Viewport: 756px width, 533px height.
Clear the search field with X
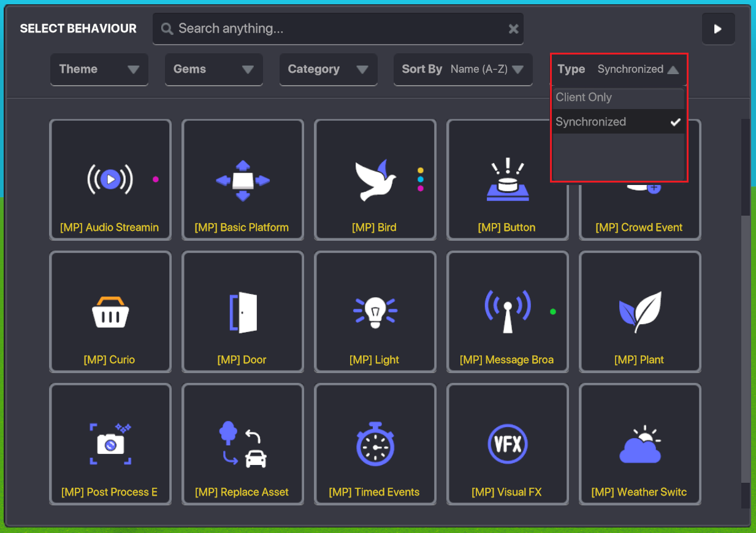(514, 29)
